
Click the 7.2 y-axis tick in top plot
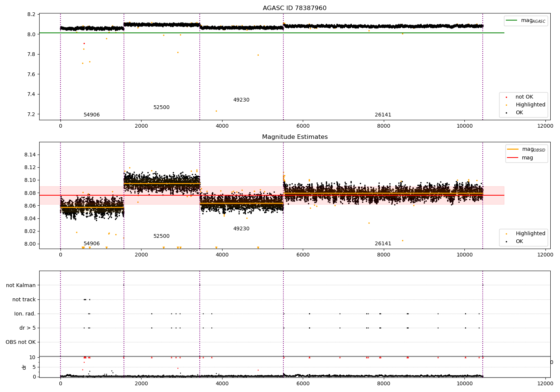(32, 114)
